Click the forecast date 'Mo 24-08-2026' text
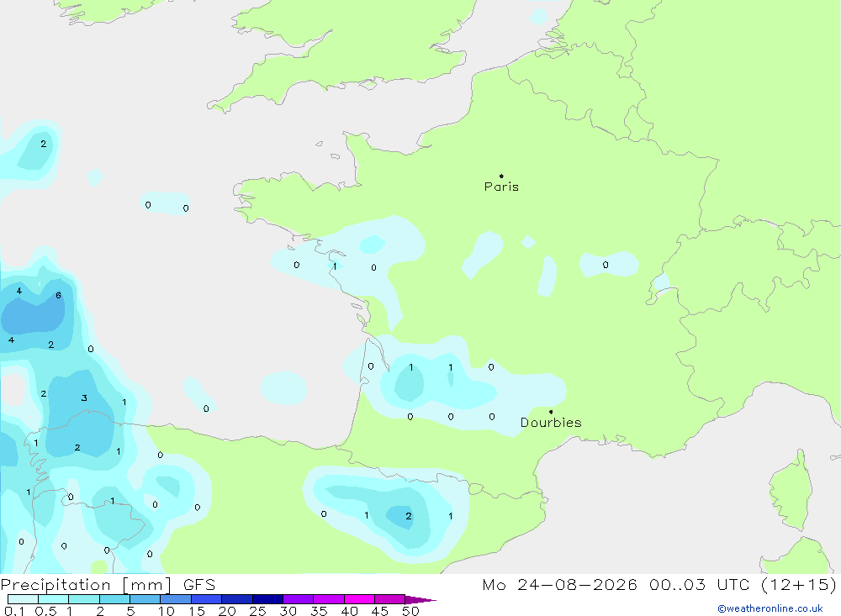The image size is (841, 616). (x=559, y=584)
